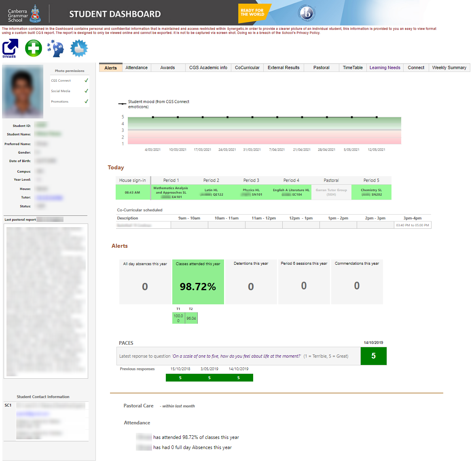
Task: Toggle the CGS Connect photo permission checkmark
Action: point(86,80)
